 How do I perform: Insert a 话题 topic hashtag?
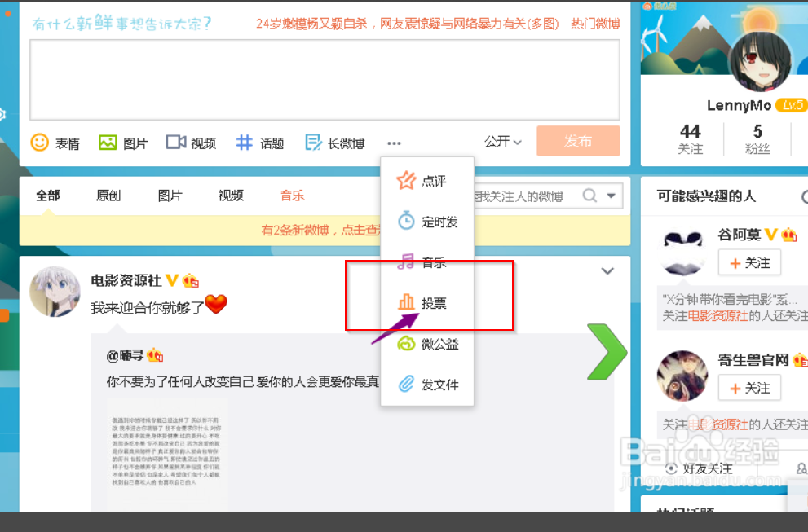pyautogui.click(x=259, y=142)
